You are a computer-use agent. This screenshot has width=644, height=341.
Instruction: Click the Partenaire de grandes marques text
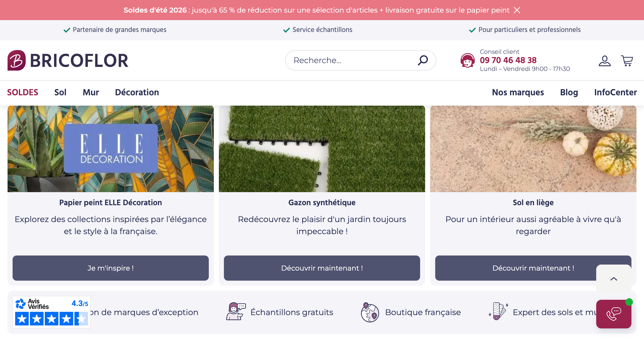[x=119, y=30]
